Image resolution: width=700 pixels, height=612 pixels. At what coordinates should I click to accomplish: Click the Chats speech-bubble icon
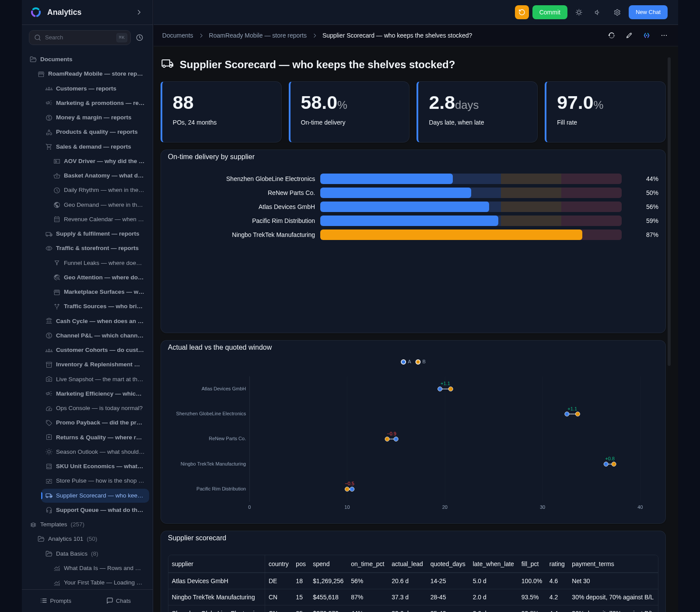pyautogui.click(x=110, y=601)
